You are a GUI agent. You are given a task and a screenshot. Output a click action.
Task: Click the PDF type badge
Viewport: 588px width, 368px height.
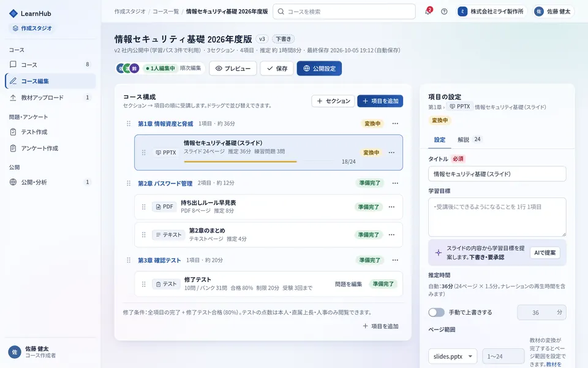164,207
